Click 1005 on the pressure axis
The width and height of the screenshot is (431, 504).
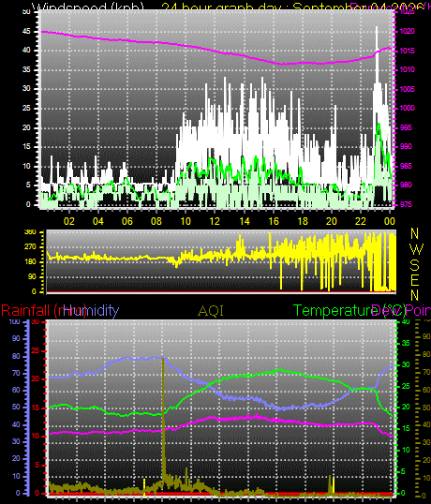point(408,89)
